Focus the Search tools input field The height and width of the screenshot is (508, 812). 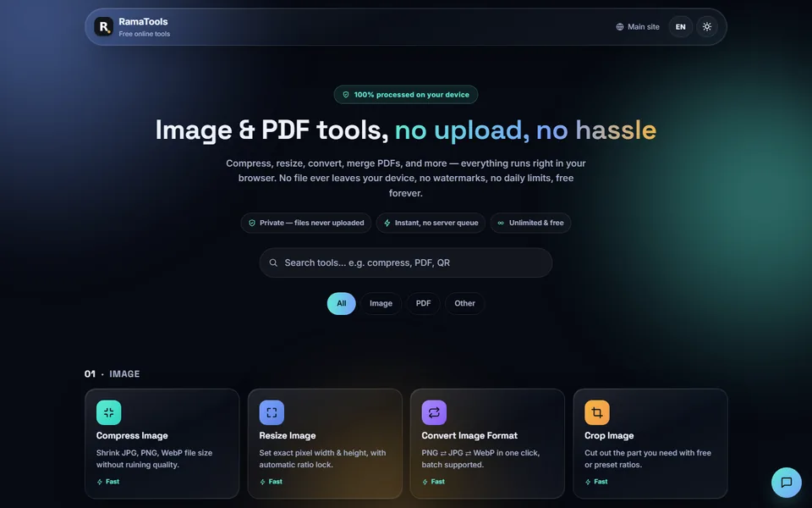[406, 262]
